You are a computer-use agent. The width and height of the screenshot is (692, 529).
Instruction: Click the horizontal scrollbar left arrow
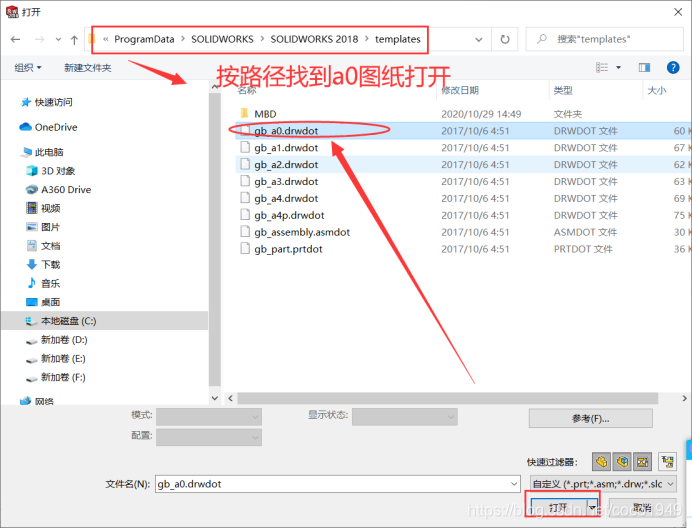pos(230,398)
